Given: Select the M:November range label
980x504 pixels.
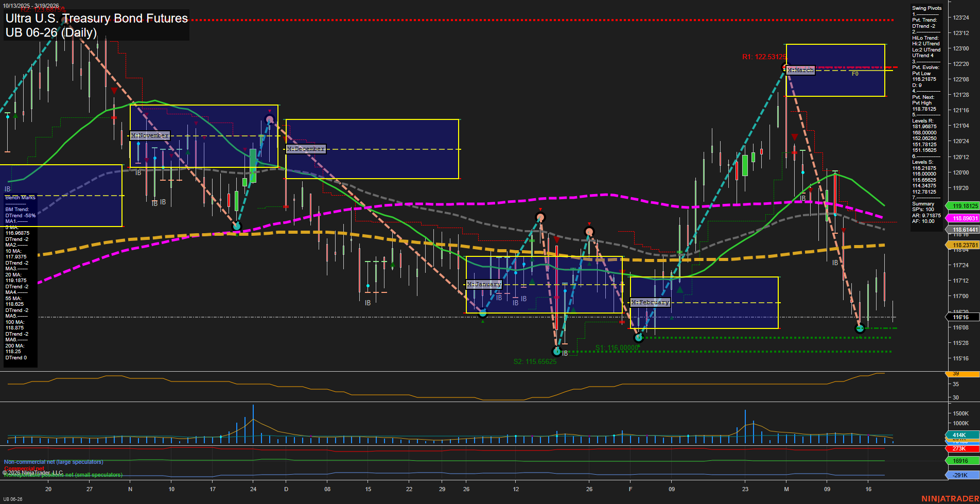Looking at the screenshot, I should pyautogui.click(x=149, y=135).
